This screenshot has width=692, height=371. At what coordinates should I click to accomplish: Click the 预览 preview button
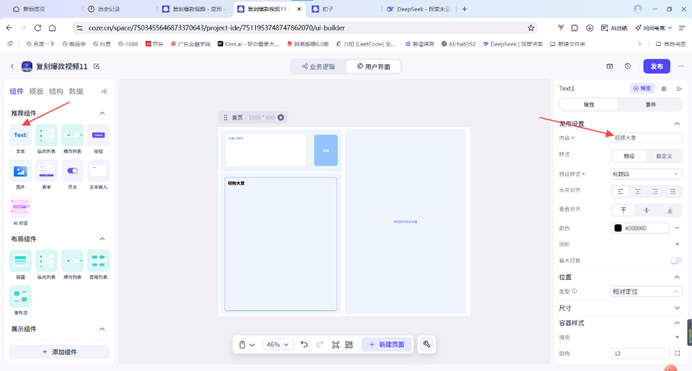(x=642, y=88)
